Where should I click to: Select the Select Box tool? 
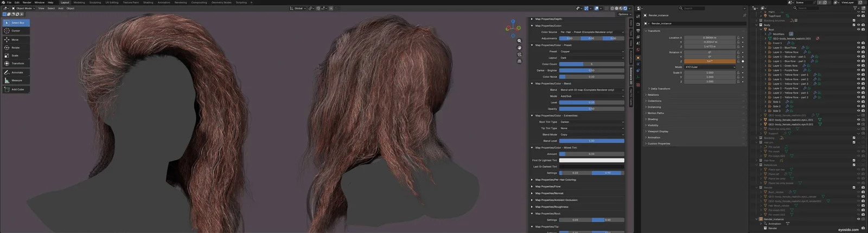16,23
